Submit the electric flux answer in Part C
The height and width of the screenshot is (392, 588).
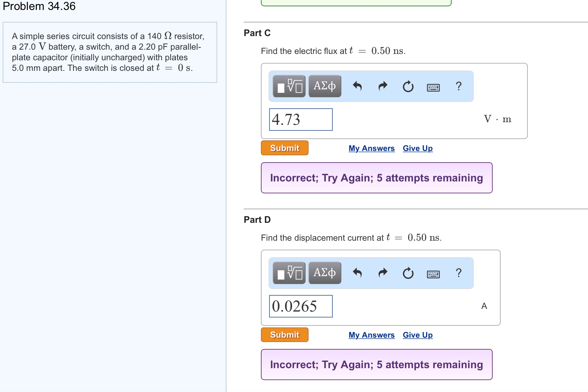coord(284,148)
